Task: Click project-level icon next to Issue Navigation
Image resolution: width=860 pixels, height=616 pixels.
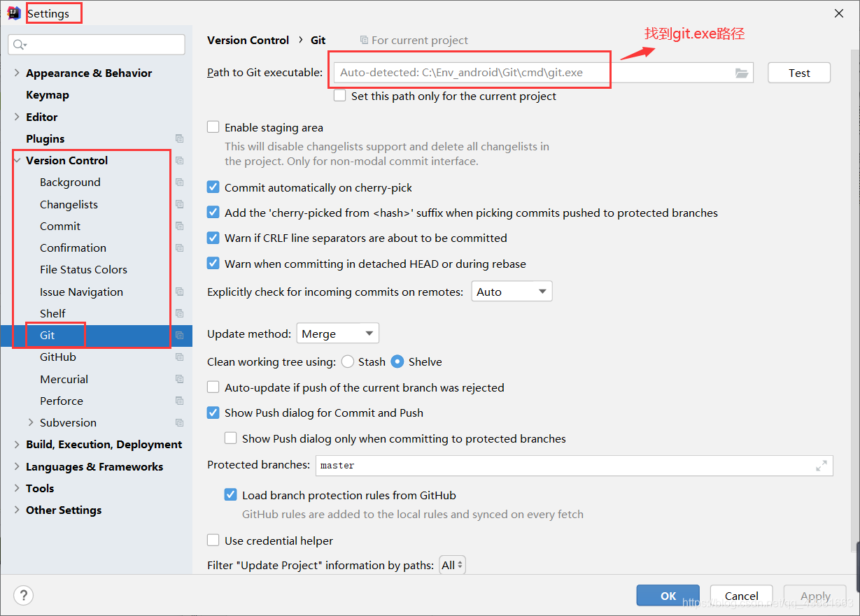Action: 179,292
